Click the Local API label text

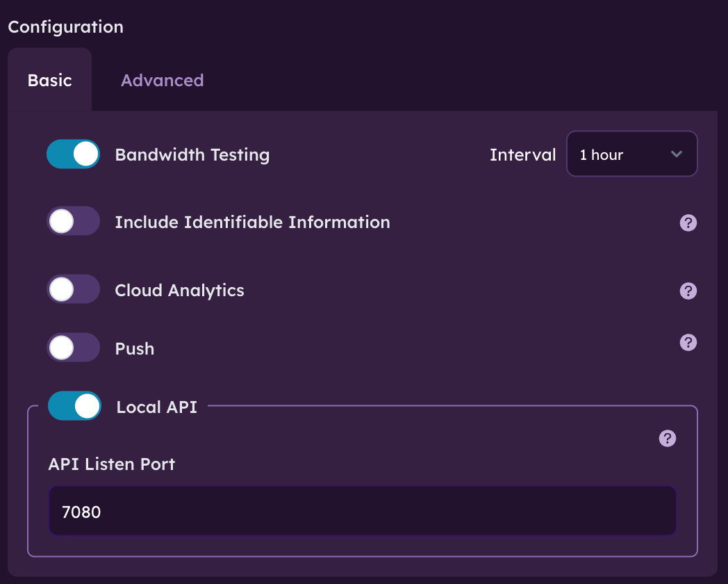pos(156,406)
